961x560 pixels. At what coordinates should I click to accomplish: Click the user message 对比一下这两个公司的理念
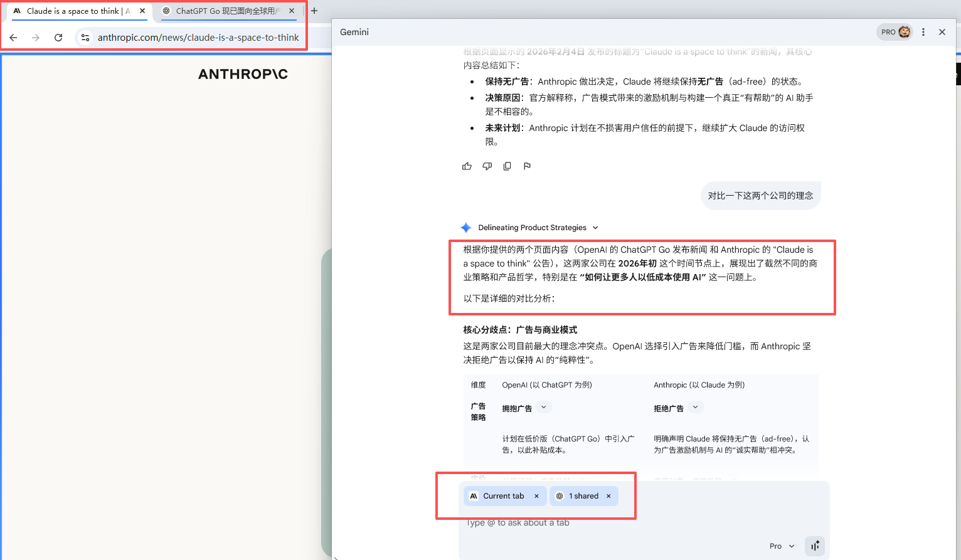tap(760, 196)
